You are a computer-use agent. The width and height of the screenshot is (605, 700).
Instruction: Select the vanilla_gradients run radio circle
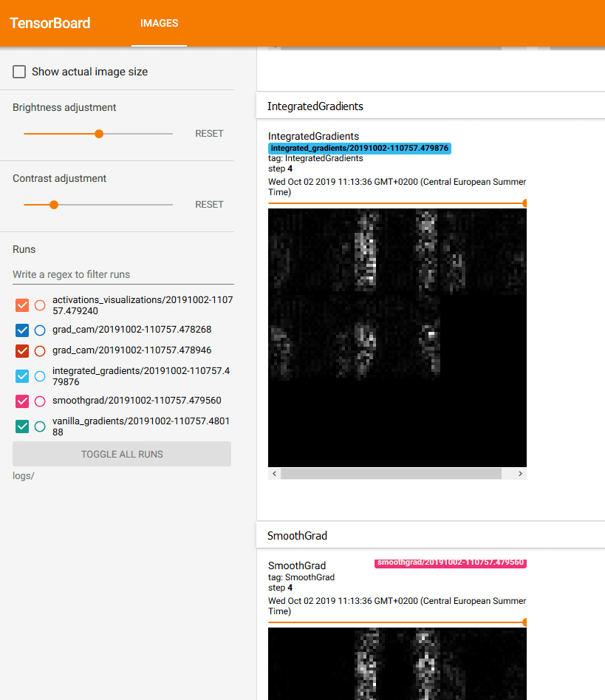point(40,427)
